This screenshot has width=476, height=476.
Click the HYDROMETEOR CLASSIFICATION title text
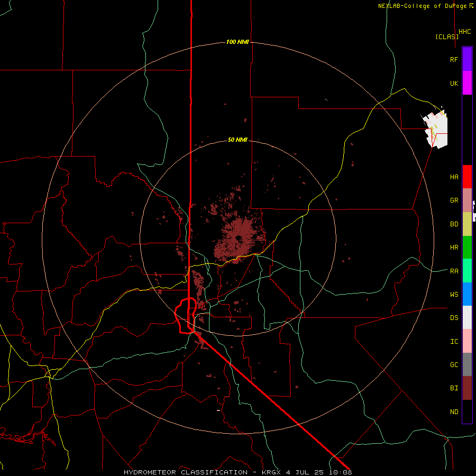click(186, 472)
